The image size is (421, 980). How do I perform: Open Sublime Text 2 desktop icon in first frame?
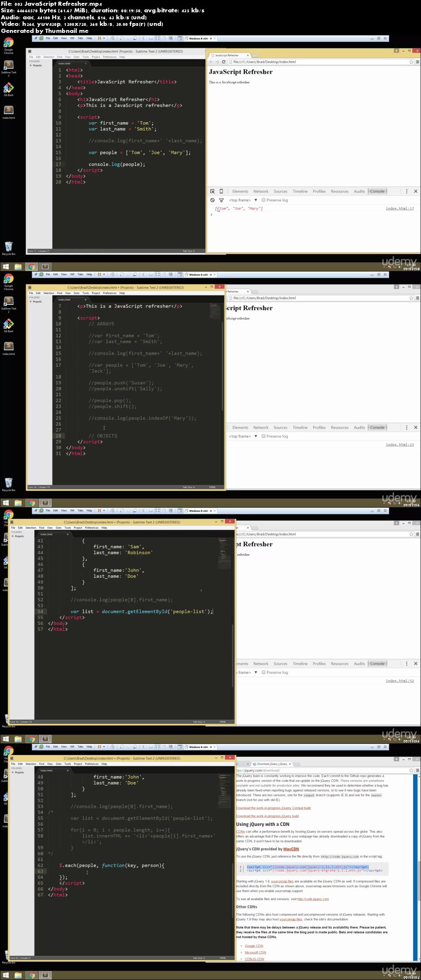click(9, 68)
